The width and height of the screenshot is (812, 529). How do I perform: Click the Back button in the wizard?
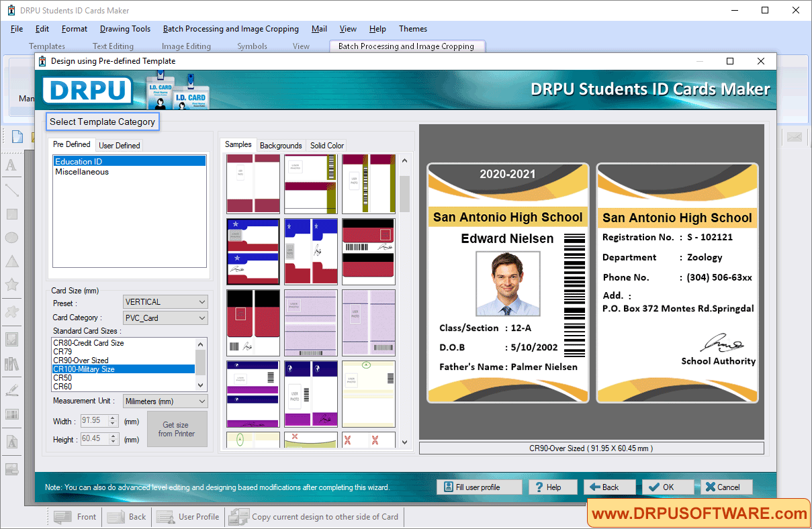point(610,487)
